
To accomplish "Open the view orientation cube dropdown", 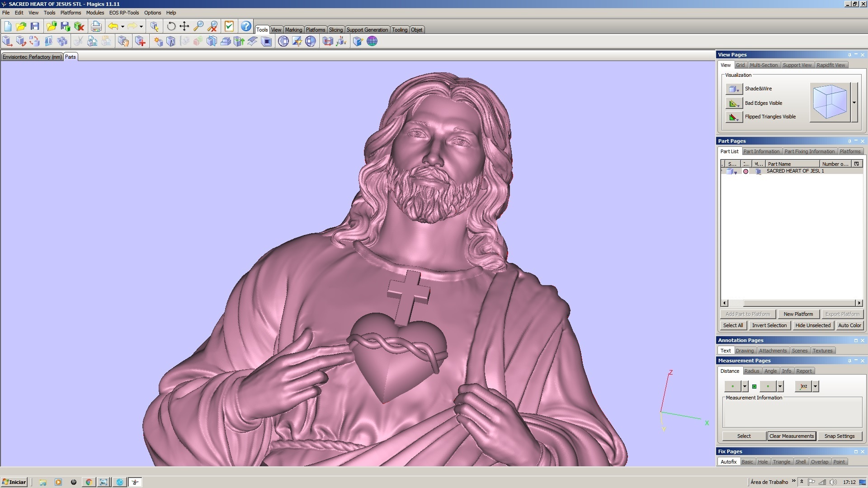I will point(854,102).
